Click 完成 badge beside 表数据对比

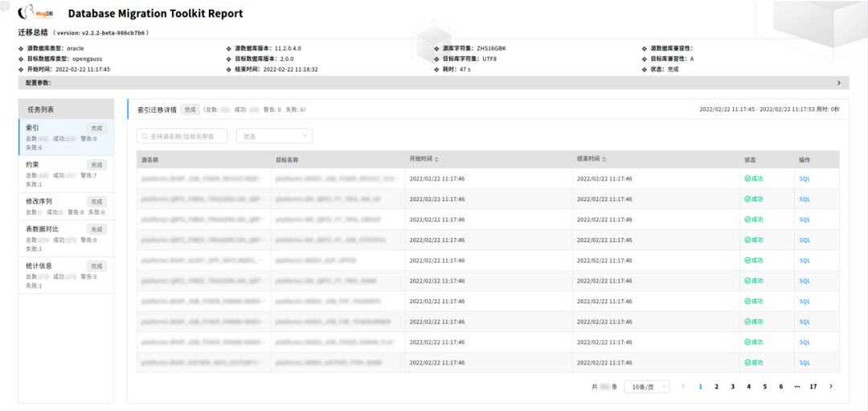coord(97,229)
